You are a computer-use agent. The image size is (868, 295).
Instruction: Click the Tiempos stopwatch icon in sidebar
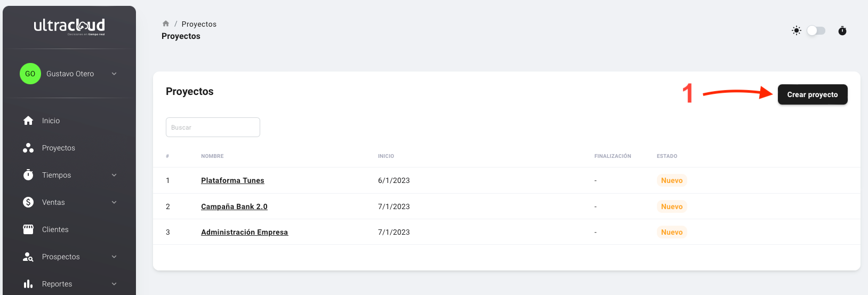coord(28,175)
